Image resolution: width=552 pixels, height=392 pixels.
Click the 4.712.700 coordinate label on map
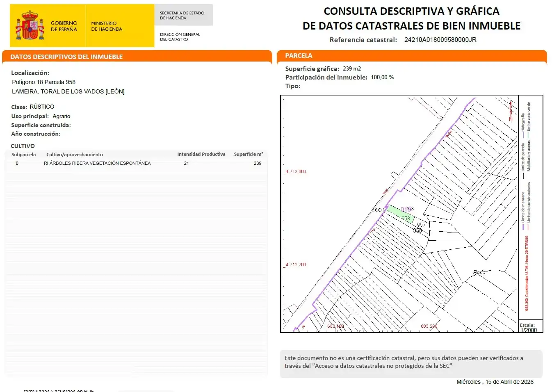[x=296, y=264]
